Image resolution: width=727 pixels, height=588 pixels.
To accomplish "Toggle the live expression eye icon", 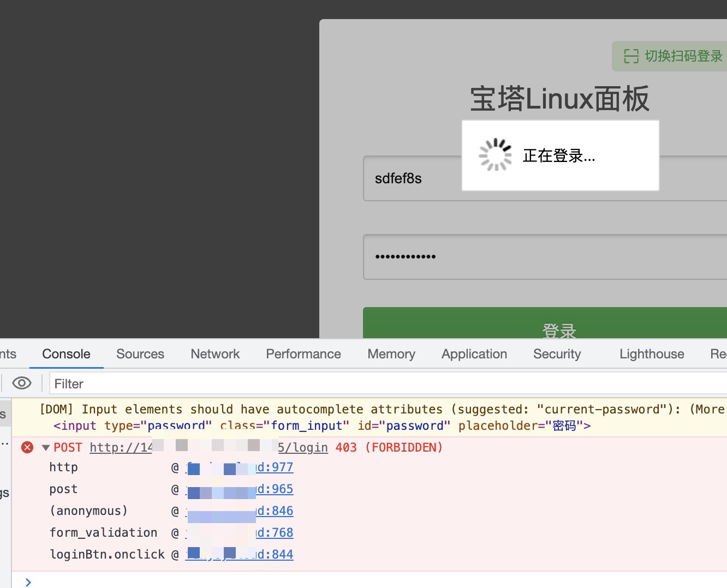I will tap(22, 383).
